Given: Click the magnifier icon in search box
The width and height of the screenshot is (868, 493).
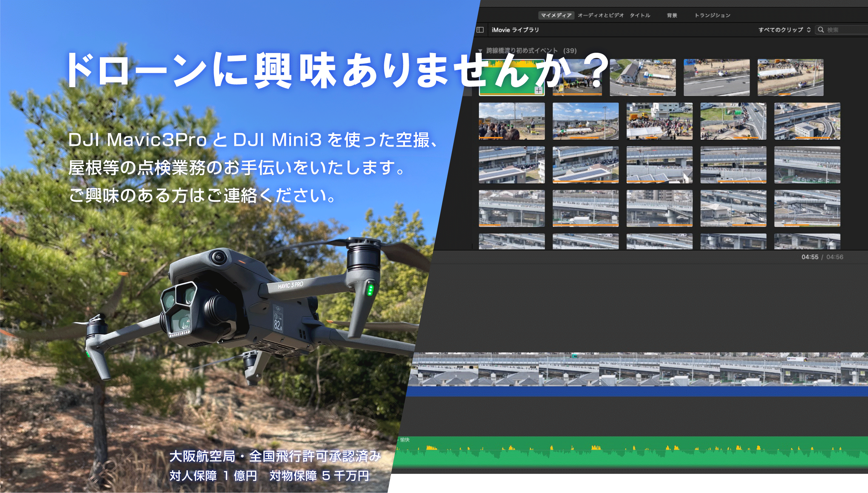Looking at the screenshot, I should coord(821,30).
